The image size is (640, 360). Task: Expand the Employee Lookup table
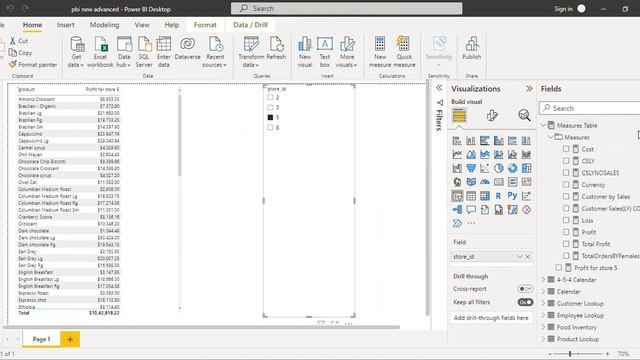[544, 315]
